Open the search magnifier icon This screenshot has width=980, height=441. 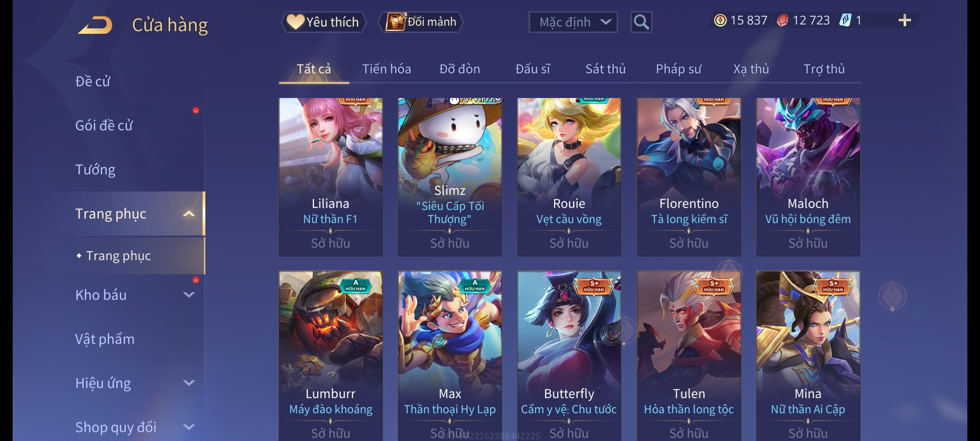pos(641,22)
